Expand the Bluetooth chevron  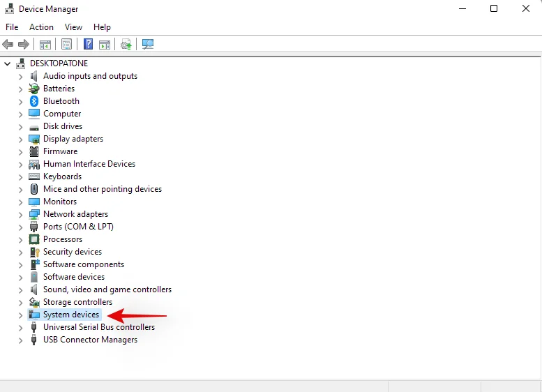coord(20,102)
